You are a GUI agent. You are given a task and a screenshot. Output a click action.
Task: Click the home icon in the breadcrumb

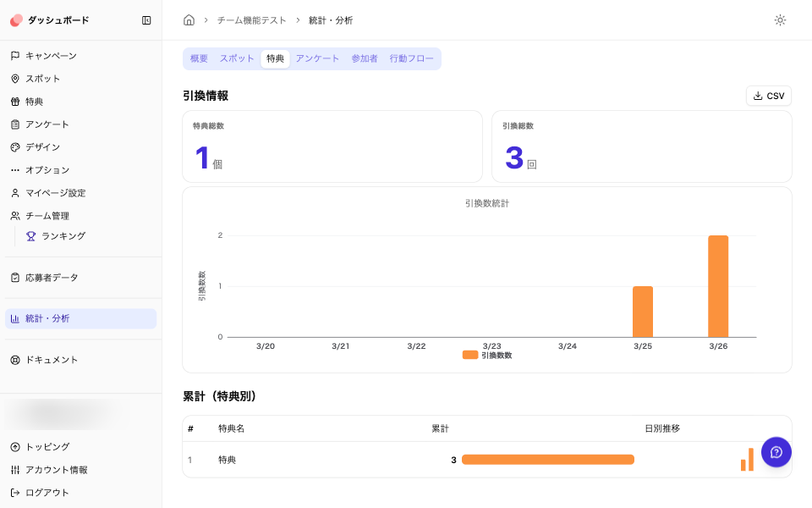188,19
